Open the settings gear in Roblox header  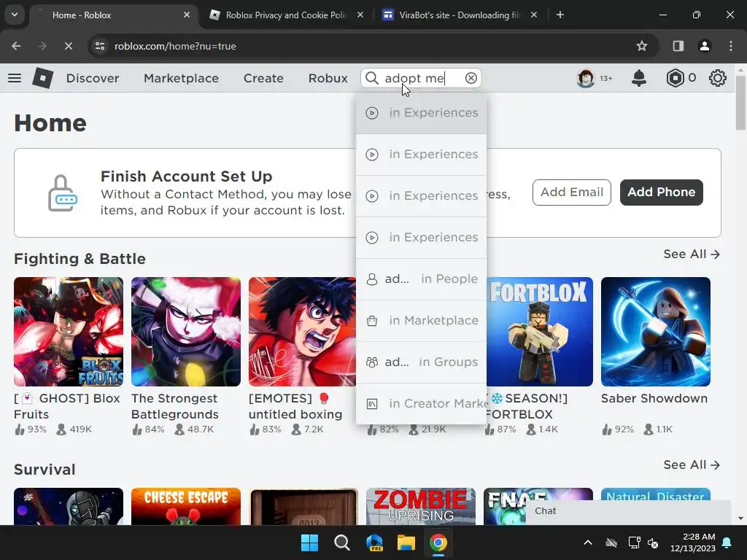718,78
